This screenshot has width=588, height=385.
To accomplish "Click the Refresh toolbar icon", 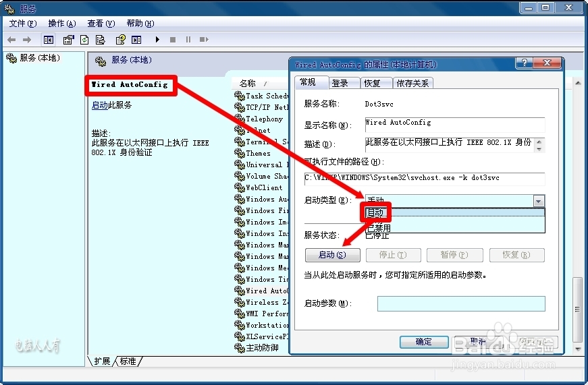I will tap(84, 40).
